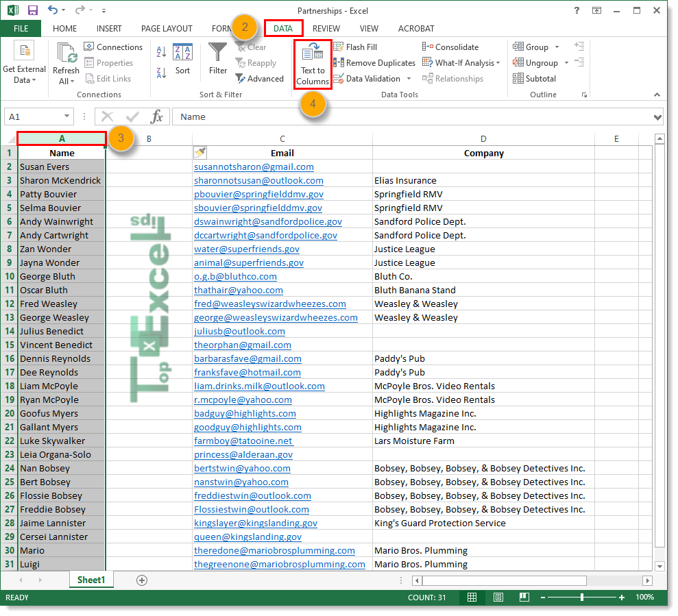Screen dimensions: 678x616
Task: Select the Sheet1 tab
Action: (x=91, y=580)
